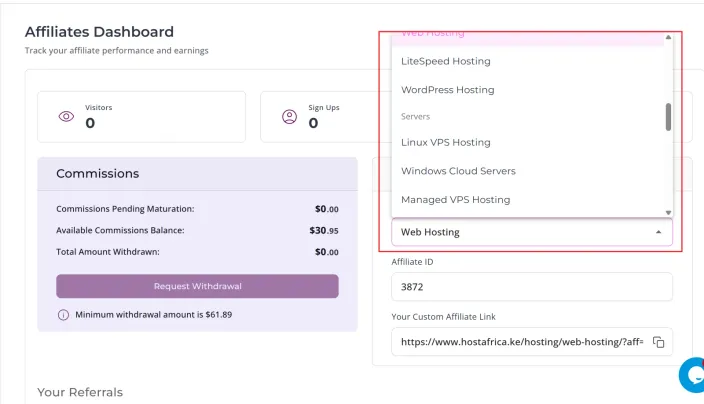Click the Commissions panel heading
Screen dimensions: 704x404
pyautogui.click(x=97, y=174)
